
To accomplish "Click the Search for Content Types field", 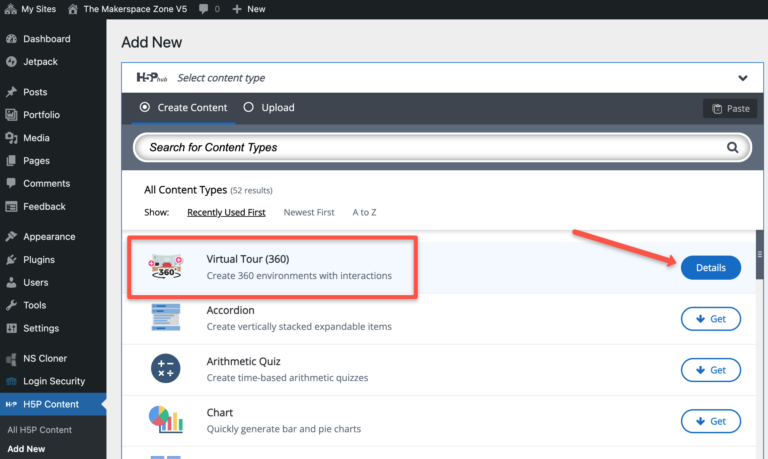I will 430,148.
